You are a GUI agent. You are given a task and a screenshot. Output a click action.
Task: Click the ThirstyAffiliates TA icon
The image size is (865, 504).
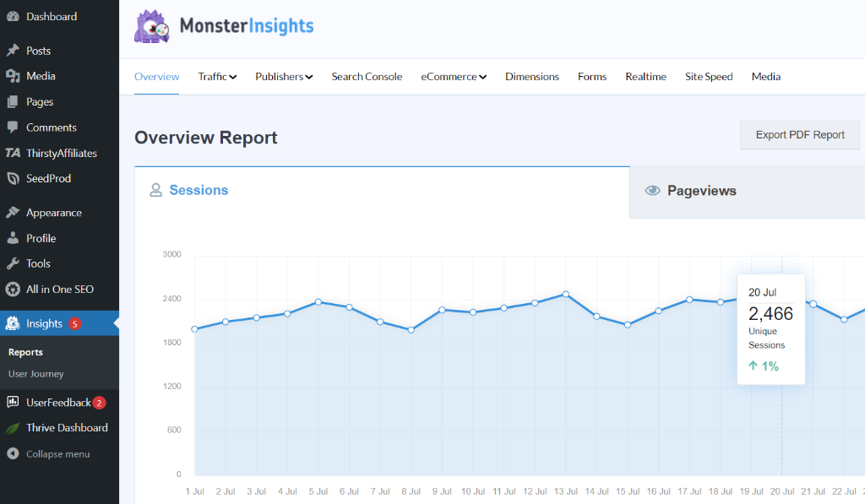pyautogui.click(x=13, y=153)
